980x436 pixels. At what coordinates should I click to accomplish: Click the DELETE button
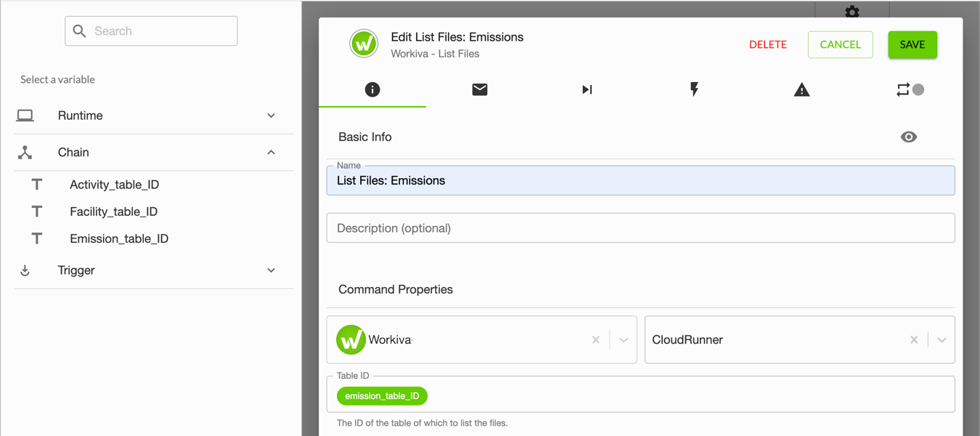[768, 44]
